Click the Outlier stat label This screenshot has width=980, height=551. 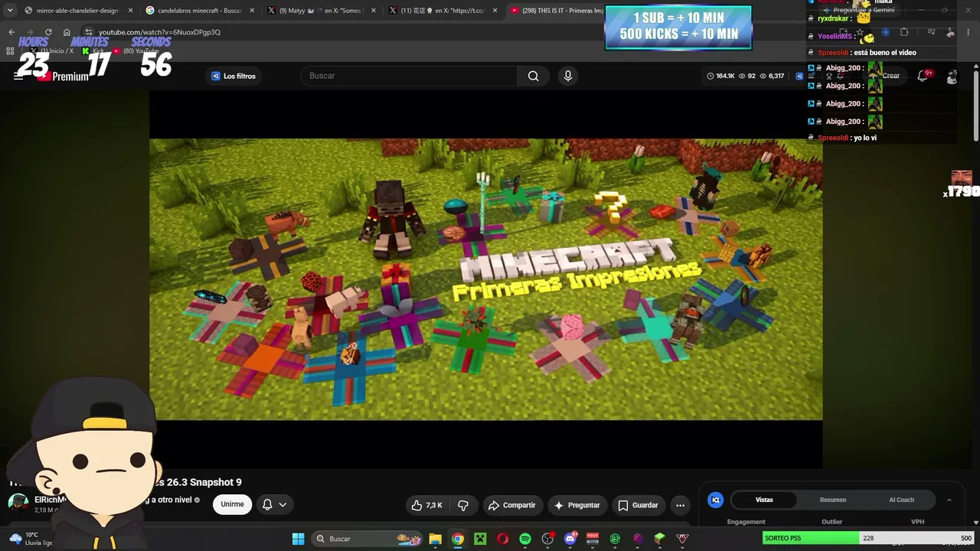click(x=832, y=522)
